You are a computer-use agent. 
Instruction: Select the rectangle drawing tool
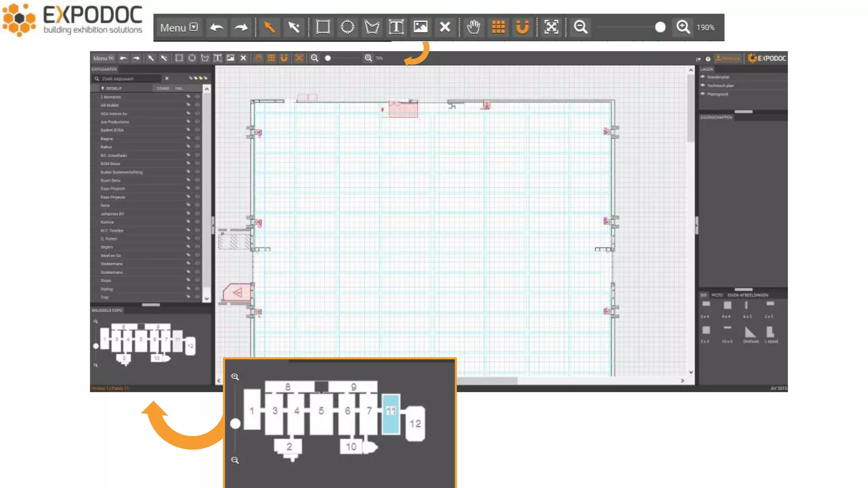[x=323, y=27]
